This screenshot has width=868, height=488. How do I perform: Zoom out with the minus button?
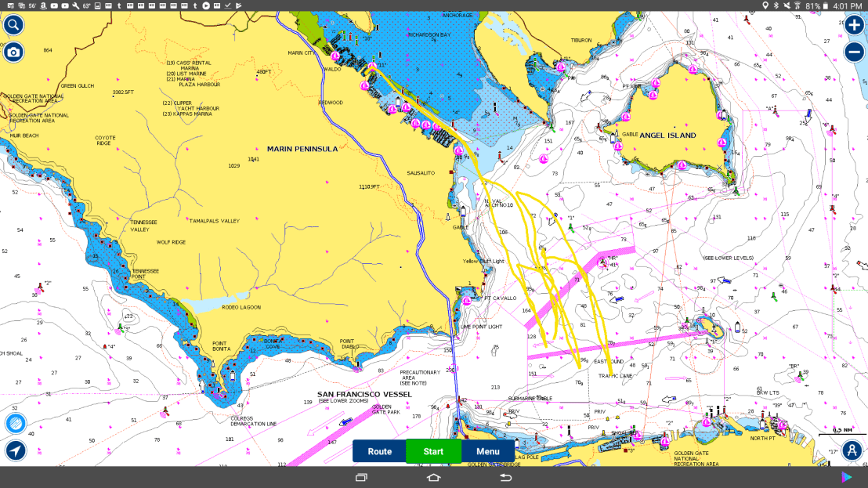[x=854, y=52]
